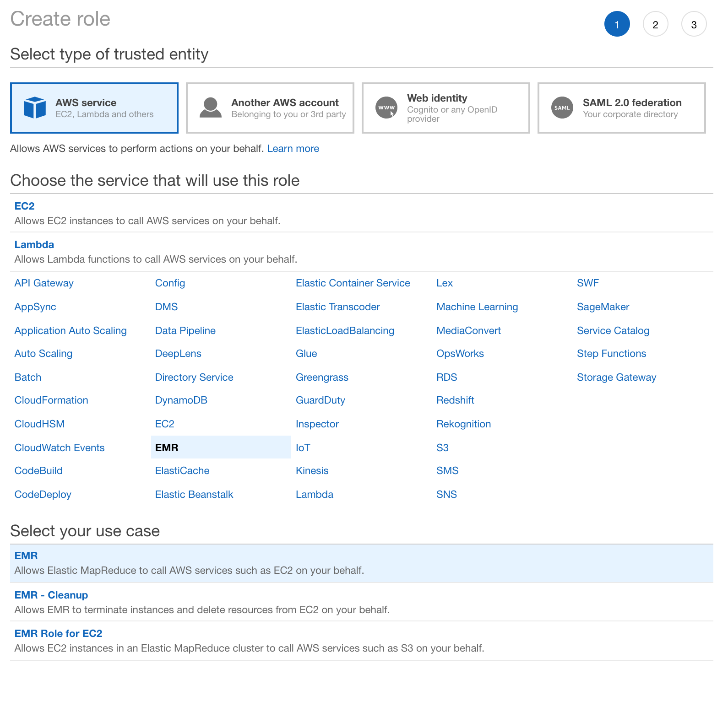Pick ElasticLoadBalancing service
This screenshot has width=728, height=712.
coord(345,331)
